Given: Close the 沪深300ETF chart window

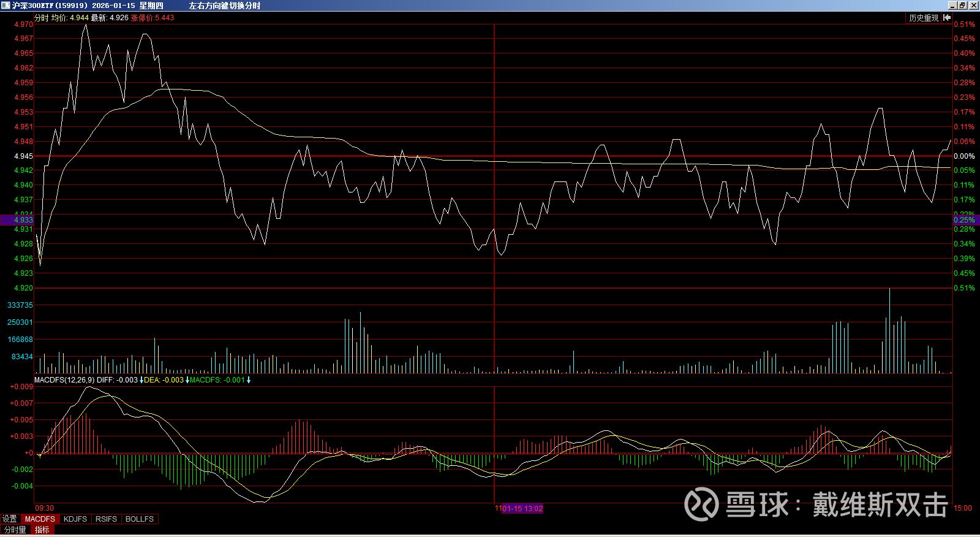Looking at the screenshot, I should [973, 6].
